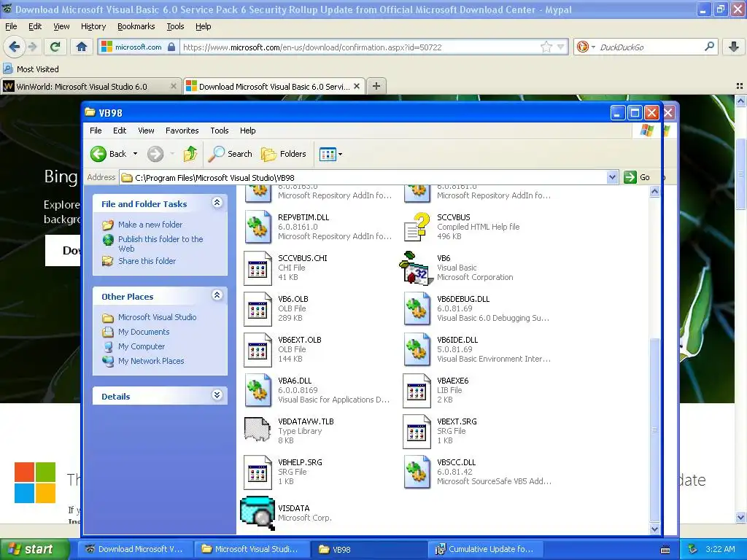Viewport: 747px width, 560px height.
Task: Switch to the WinWorld Visual Studio 6.0 tab
Action: [x=90, y=86]
